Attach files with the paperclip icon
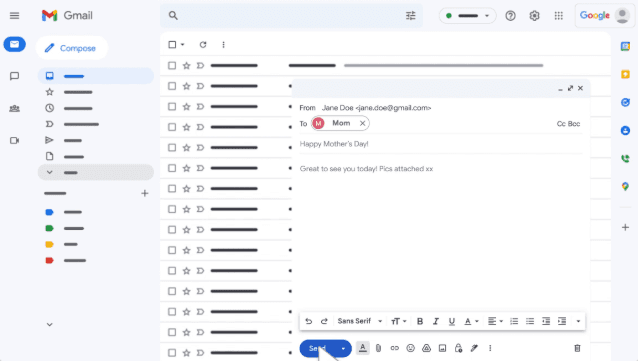638x361 pixels. [378, 348]
